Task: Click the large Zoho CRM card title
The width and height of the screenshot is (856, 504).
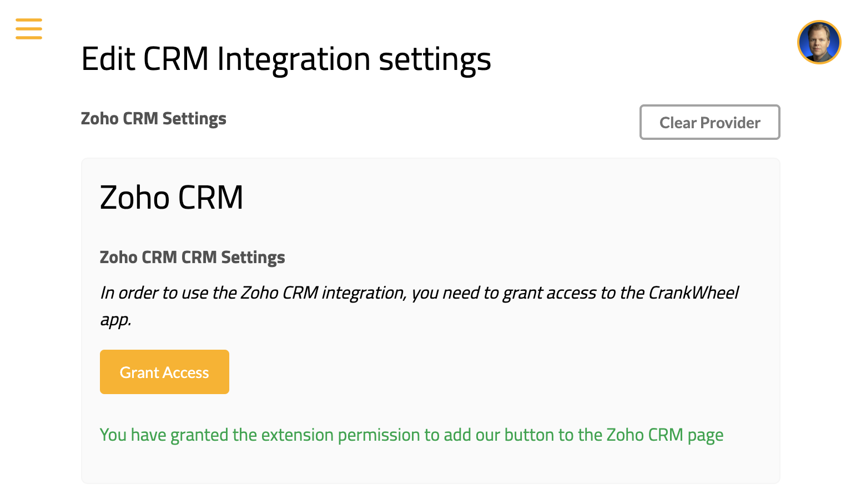Action: [x=172, y=198]
